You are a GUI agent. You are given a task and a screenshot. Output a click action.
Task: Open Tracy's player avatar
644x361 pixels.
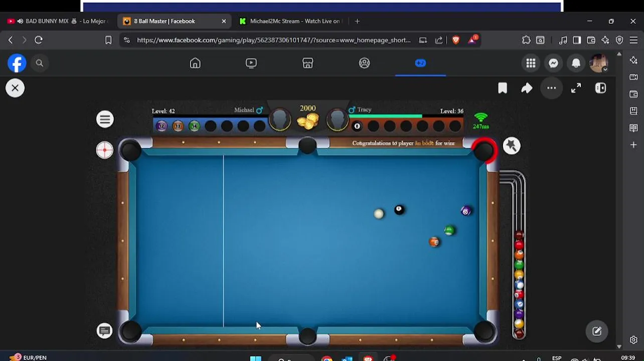337,120
